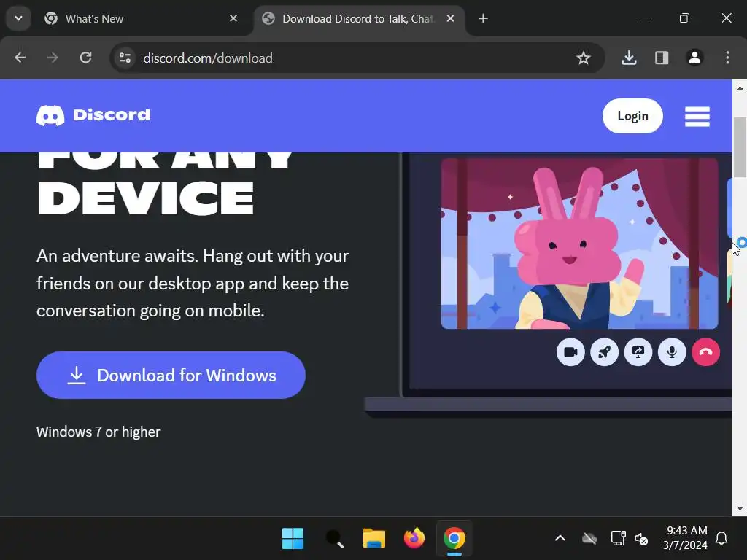
Task: Click the microphone icon in call controls
Action: tap(672, 352)
